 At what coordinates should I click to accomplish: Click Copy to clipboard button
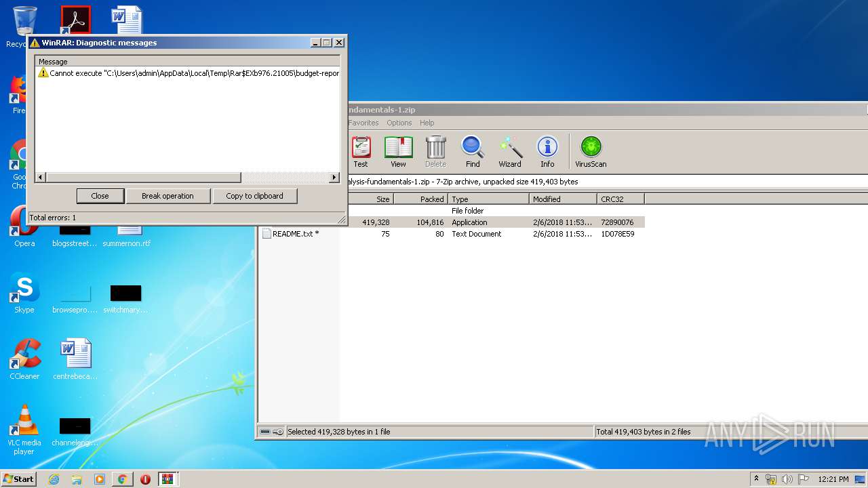point(254,196)
